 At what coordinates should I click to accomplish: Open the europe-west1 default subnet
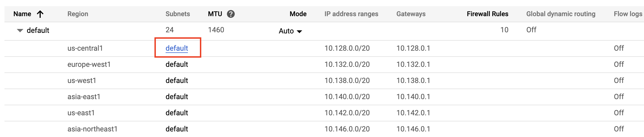coord(177,64)
